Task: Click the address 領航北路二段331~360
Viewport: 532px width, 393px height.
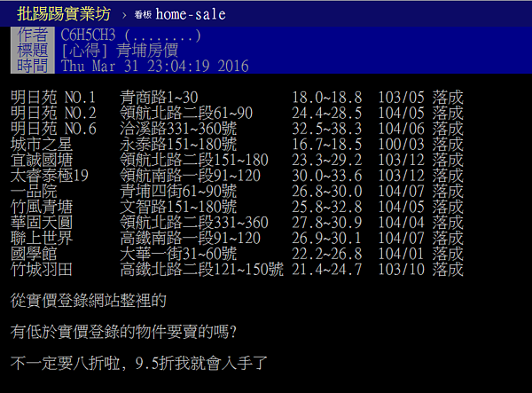Action: pyautogui.click(x=194, y=223)
